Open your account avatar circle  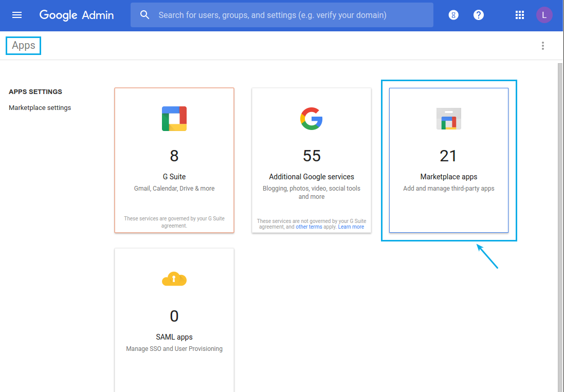click(544, 15)
